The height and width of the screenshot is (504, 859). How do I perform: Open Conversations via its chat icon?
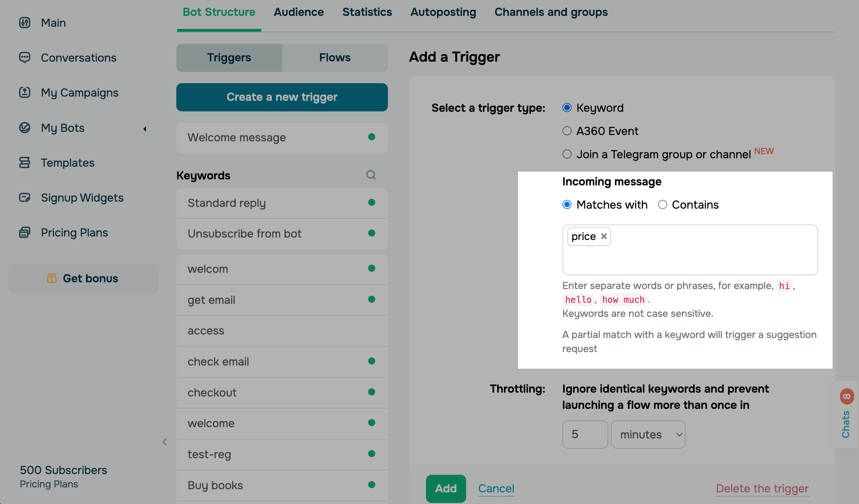pos(25,57)
